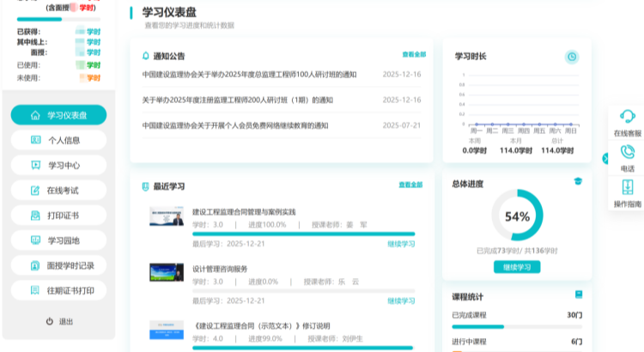
Task: Open 打印证书 in the sidebar menu
Action: (x=58, y=215)
